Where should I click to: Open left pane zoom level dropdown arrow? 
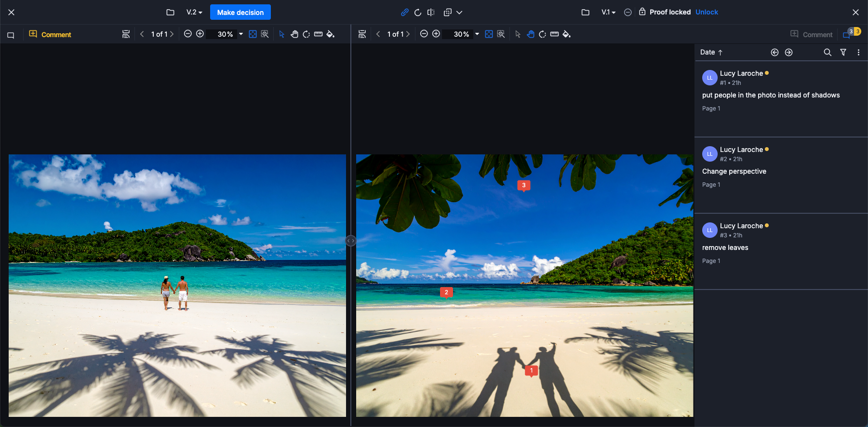coord(241,34)
